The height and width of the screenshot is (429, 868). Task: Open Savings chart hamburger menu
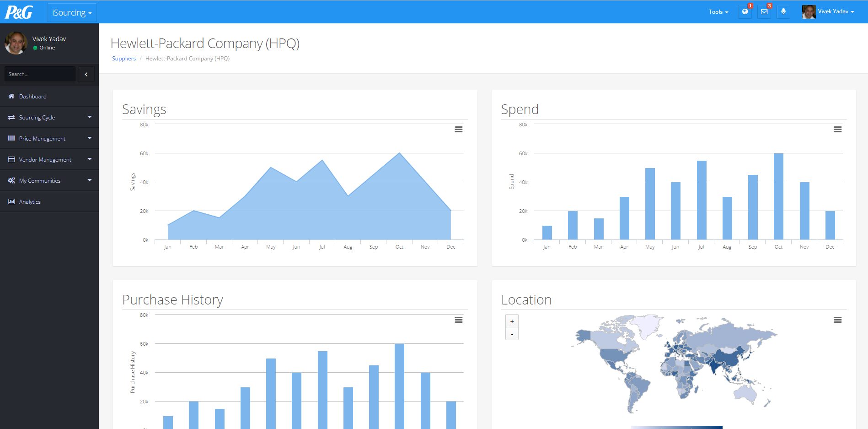point(459,130)
